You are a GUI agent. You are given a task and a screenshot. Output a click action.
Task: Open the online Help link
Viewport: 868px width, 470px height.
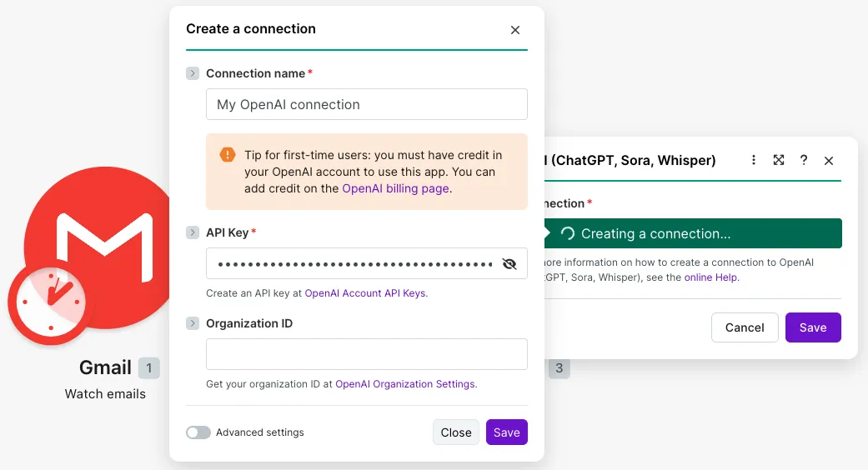(710, 277)
